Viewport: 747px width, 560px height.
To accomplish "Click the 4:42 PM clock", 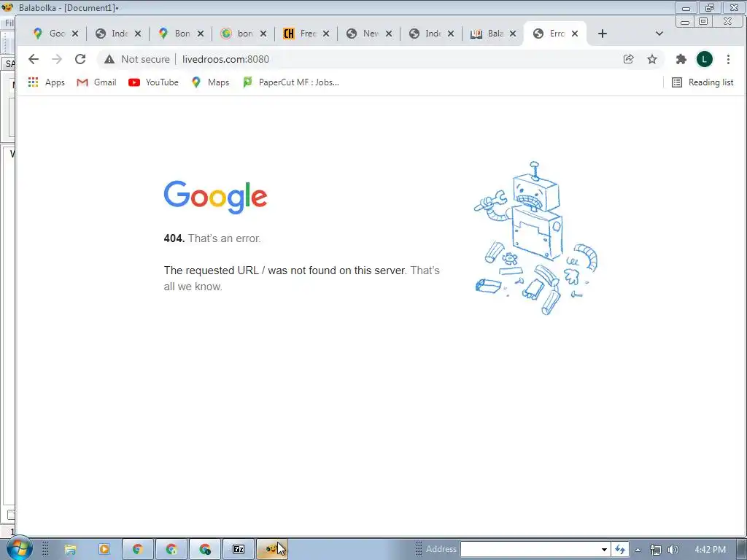I will tap(710, 550).
